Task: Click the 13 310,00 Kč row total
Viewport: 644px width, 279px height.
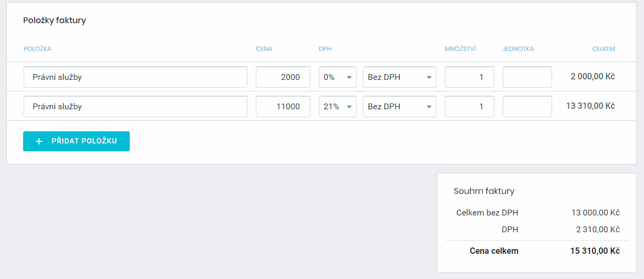Action: pyautogui.click(x=590, y=106)
